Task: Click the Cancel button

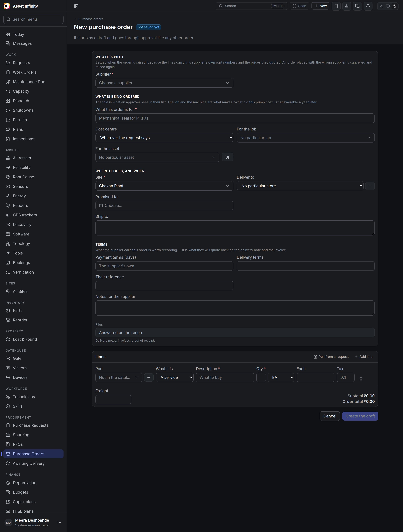Action: (330, 416)
